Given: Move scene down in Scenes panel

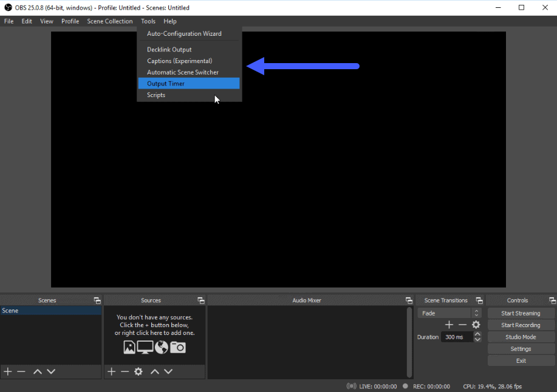Looking at the screenshot, I should pos(51,371).
